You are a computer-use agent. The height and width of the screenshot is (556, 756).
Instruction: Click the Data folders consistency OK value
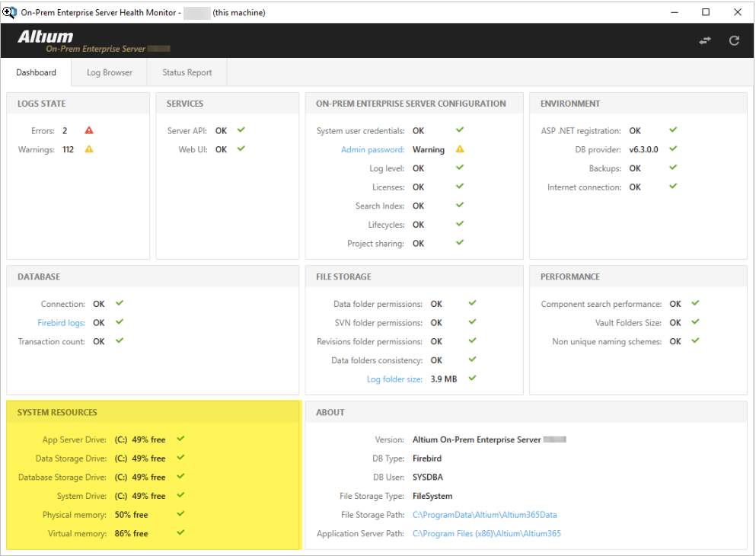(x=436, y=360)
